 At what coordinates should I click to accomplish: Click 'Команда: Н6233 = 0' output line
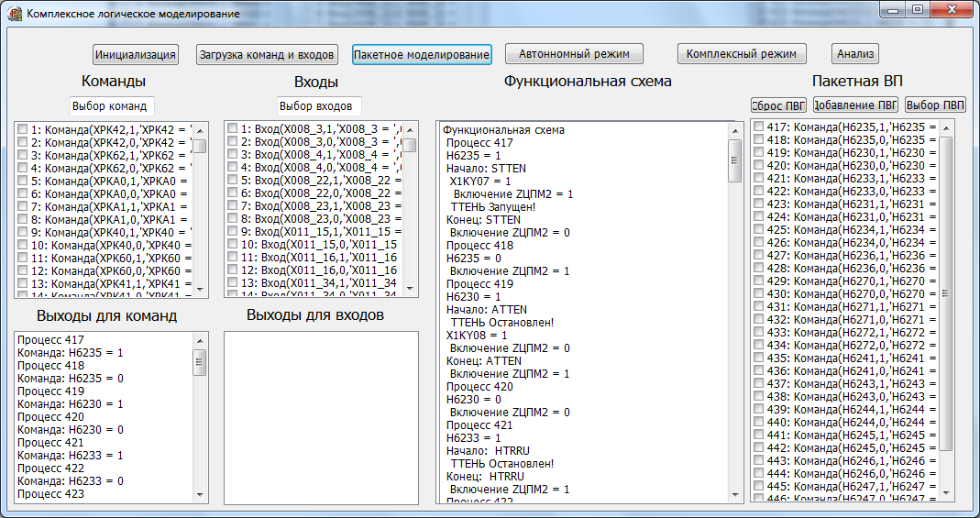tap(70, 481)
